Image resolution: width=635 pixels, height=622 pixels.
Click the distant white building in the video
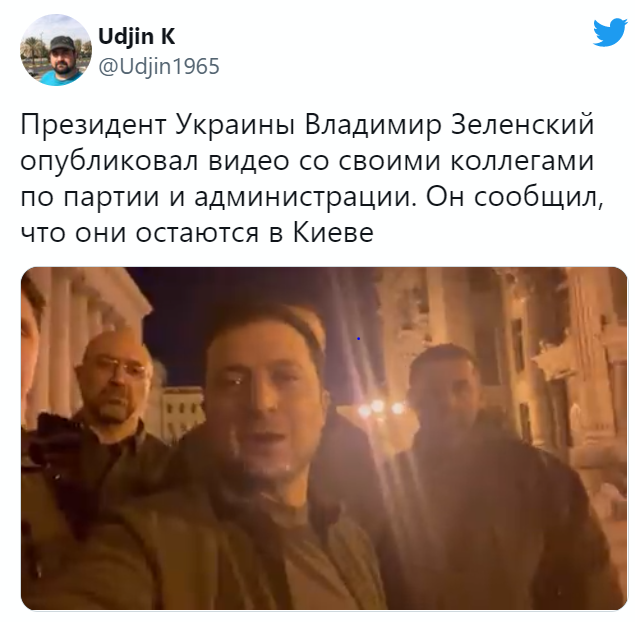click(181, 410)
